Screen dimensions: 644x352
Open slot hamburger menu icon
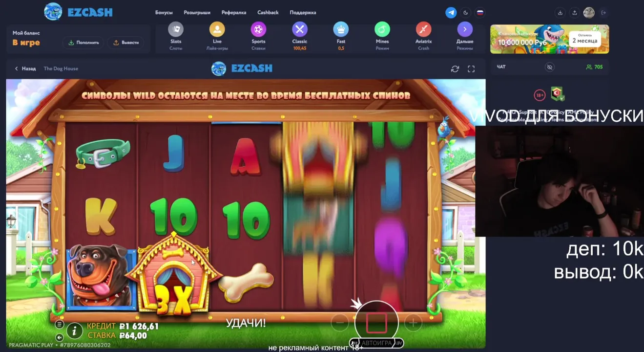coord(60,324)
